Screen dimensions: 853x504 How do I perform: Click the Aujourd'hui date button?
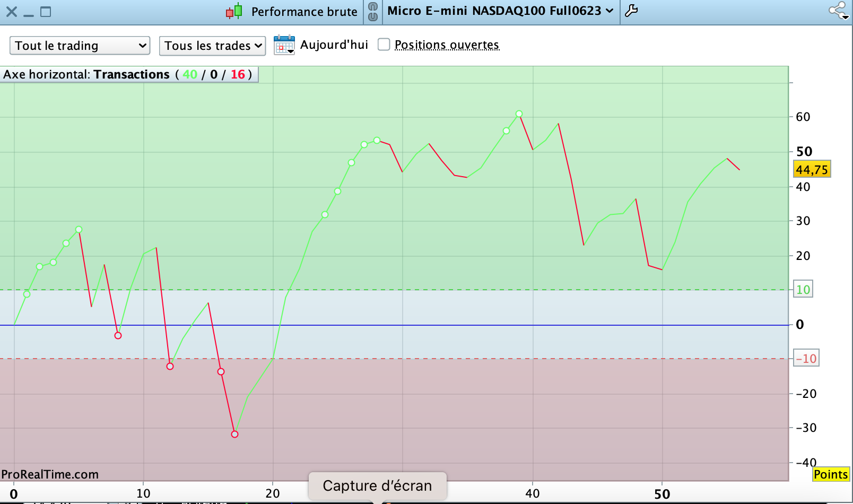click(x=334, y=45)
